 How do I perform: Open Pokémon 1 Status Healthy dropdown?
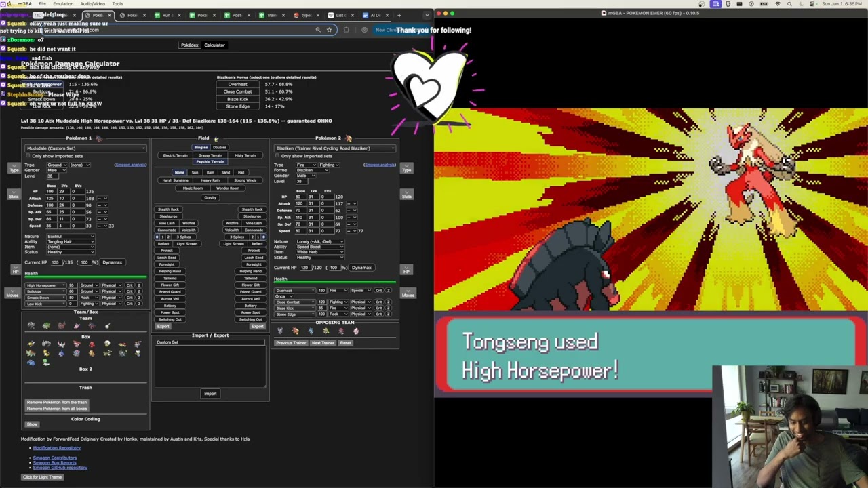coord(71,252)
